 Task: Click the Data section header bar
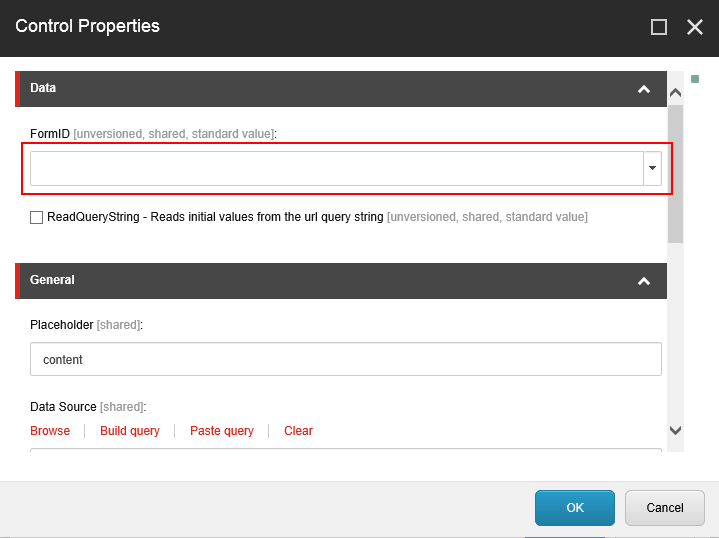click(341, 89)
